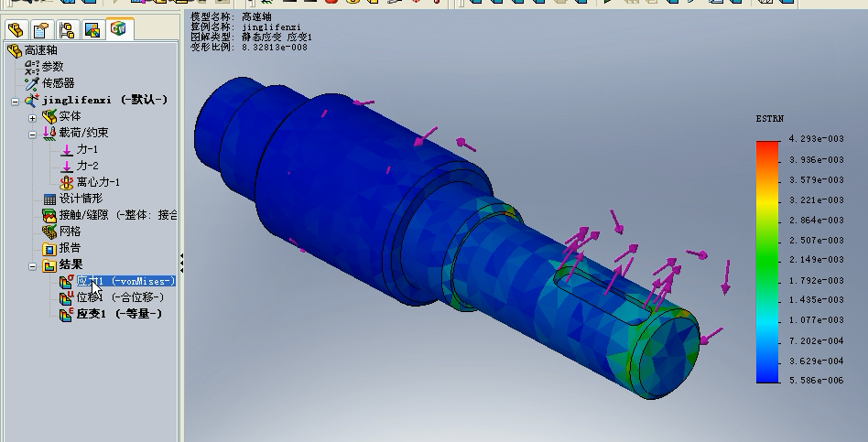Viewport: 868px width, 442px height.
Task: Switch to the FeatureManager design tree tab
Action: pos(16,29)
